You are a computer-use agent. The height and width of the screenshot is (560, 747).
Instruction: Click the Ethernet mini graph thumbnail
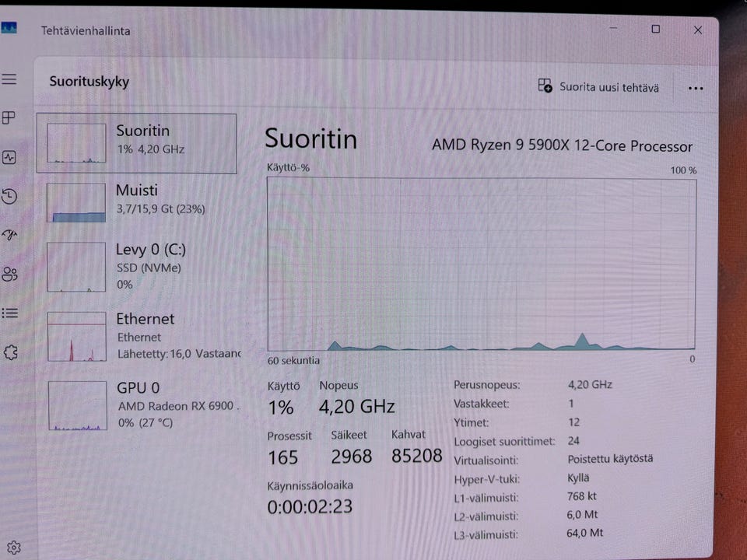tap(77, 336)
